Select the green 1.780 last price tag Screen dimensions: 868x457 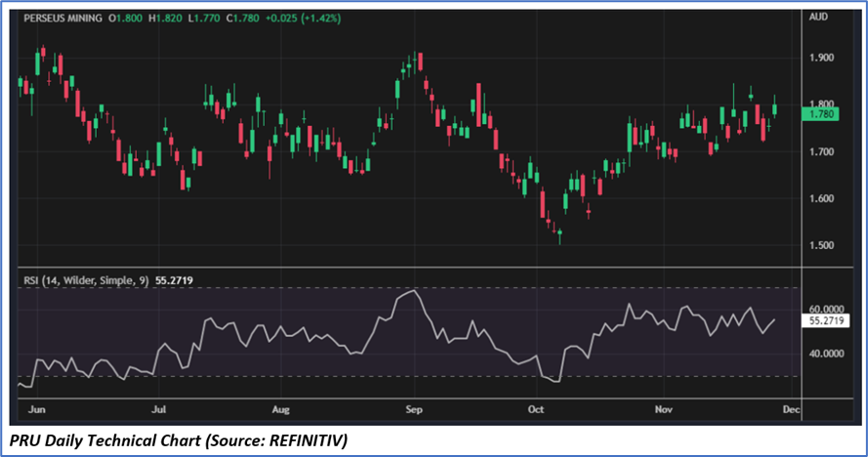coord(818,114)
